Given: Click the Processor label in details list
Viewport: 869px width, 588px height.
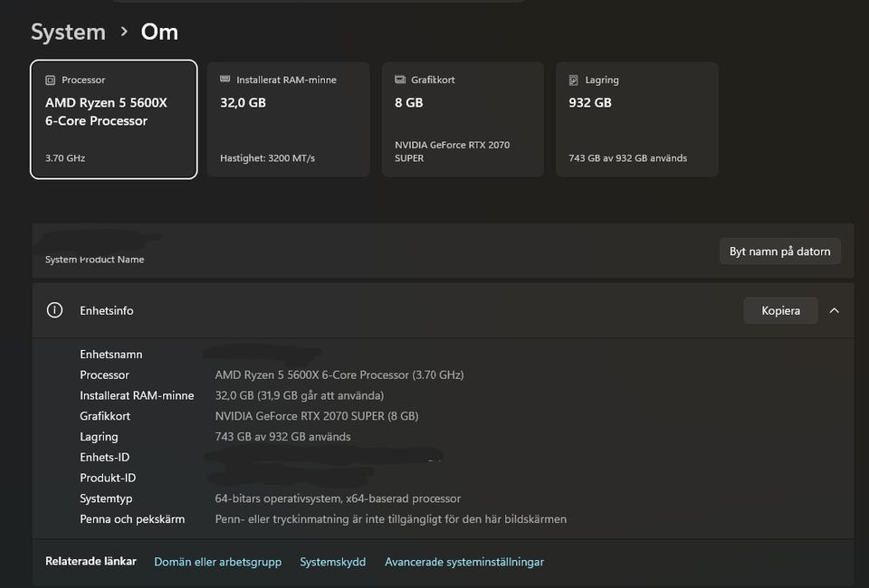Looking at the screenshot, I should [104, 375].
